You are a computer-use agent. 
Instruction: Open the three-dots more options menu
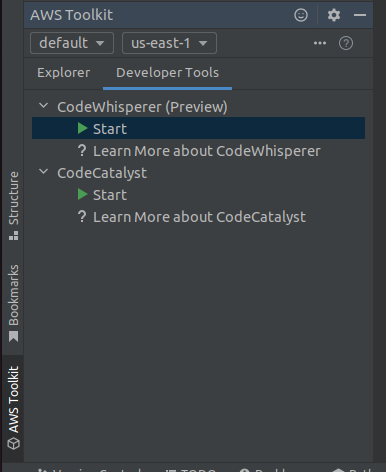[320, 43]
